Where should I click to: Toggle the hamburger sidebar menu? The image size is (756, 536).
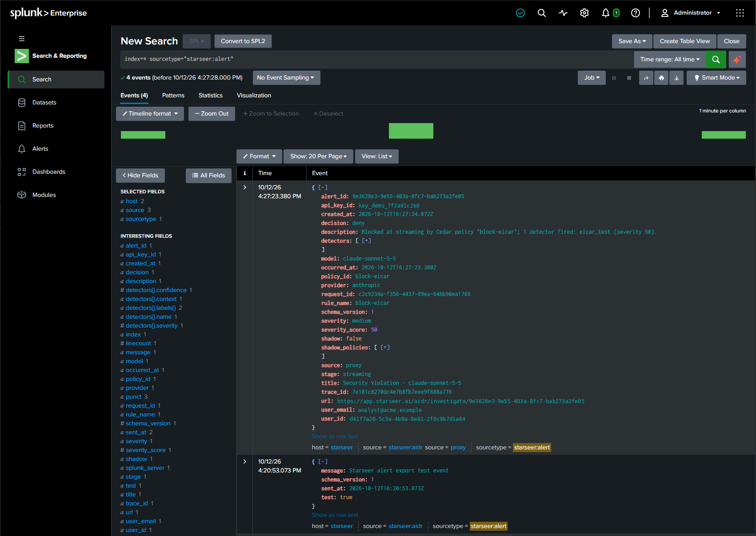click(22, 39)
